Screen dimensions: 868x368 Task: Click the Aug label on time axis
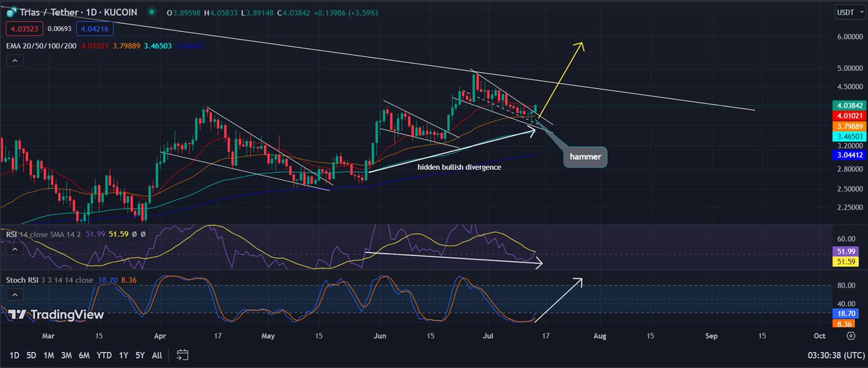pyautogui.click(x=600, y=336)
